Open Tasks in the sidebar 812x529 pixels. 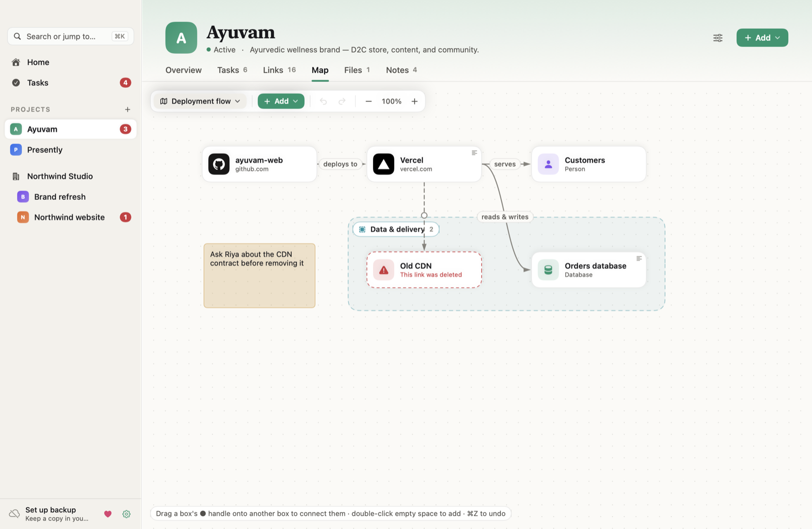(71, 83)
